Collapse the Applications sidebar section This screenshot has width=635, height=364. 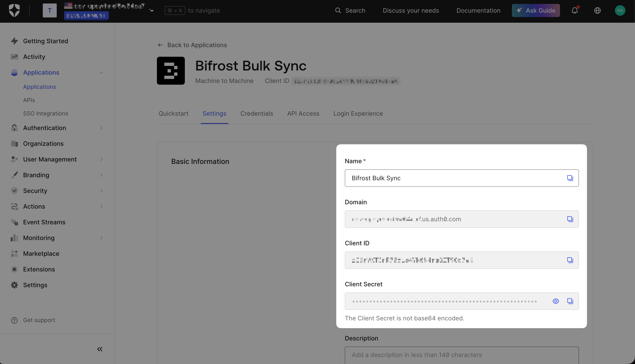[101, 73]
